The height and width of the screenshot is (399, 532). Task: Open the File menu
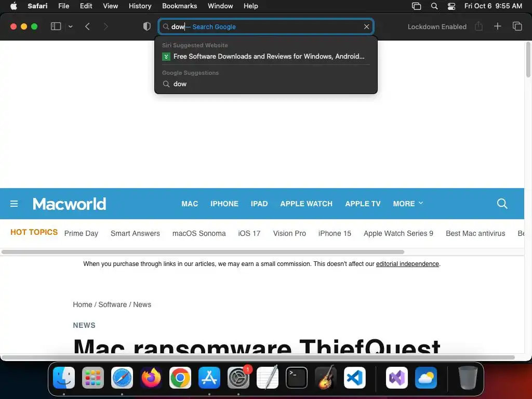[64, 6]
